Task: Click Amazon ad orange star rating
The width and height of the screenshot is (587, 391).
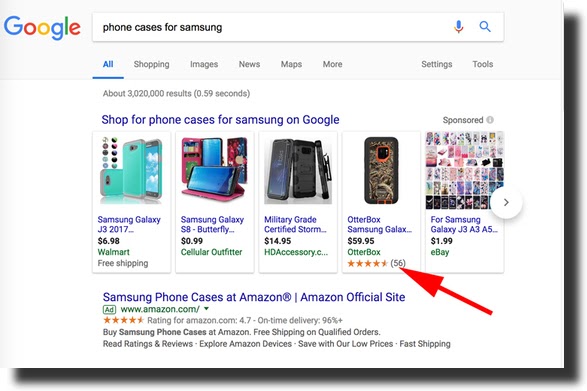Action: pyautogui.click(x=124, y=320)
